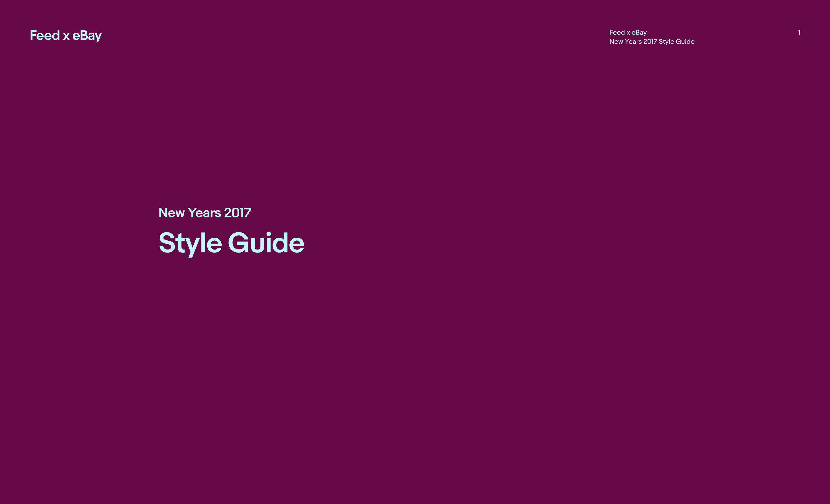This screenshot has height=504, width=830.
Task: Click the x in the large logo
Action: click(66, 36)
